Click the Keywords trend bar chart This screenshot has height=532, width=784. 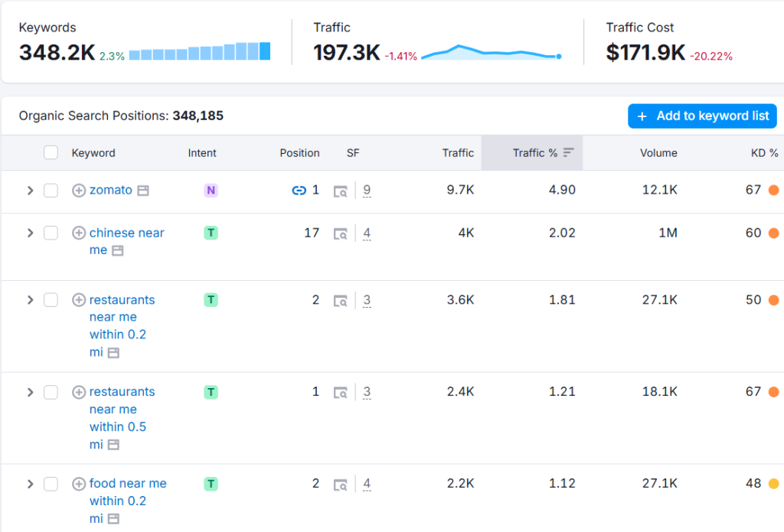pyautogui.click(x=200, y=52)
